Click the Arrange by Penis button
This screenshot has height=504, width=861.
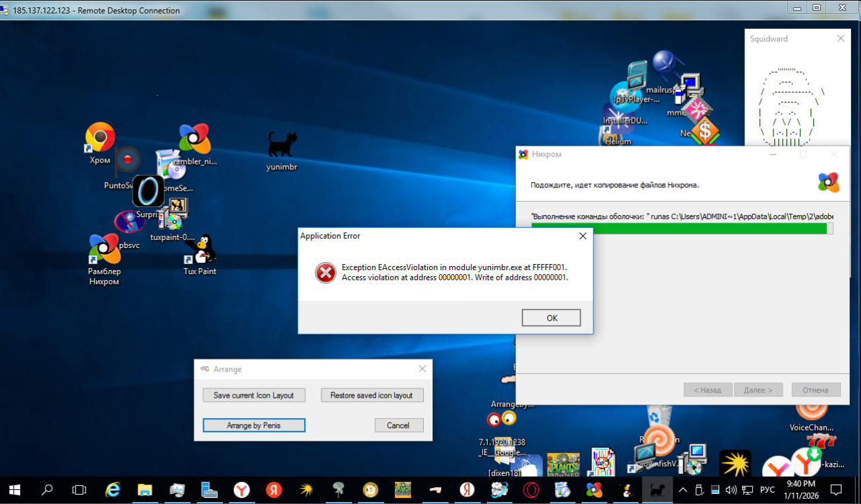tap(254, 425)
